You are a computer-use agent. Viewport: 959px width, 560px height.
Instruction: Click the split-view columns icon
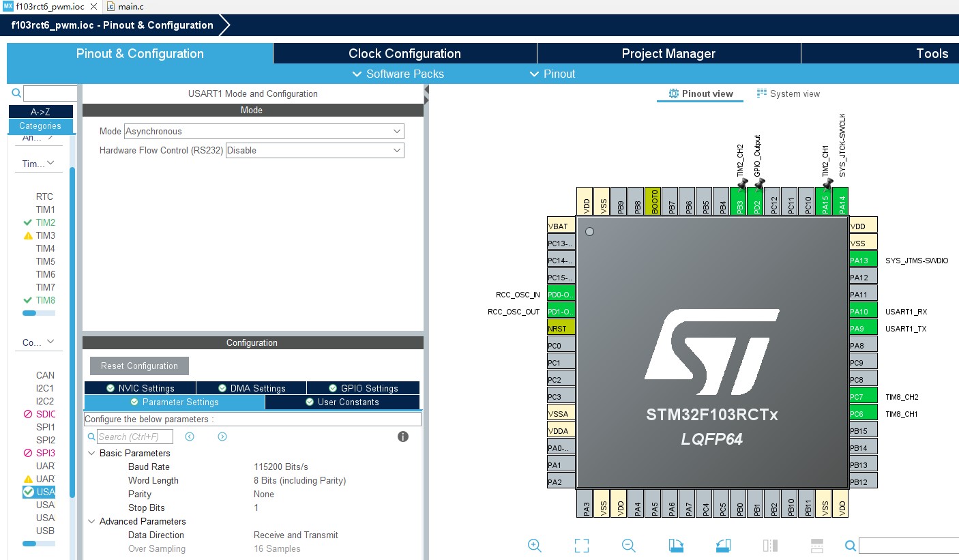pos(770,545)
